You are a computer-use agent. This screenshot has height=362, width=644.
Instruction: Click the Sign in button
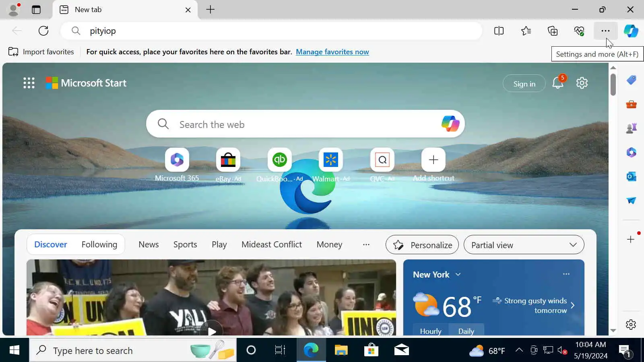click(524, 84)
